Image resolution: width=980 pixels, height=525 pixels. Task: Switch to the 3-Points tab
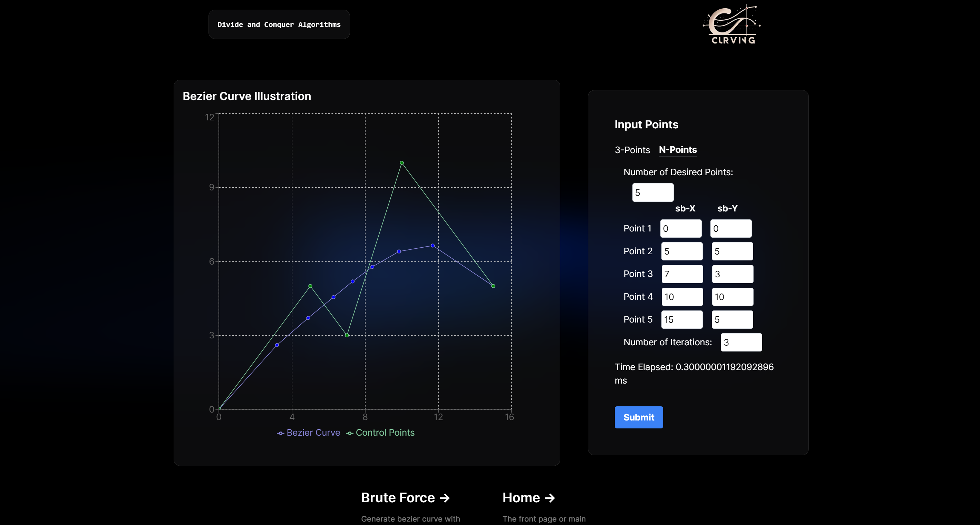point(632,150)
